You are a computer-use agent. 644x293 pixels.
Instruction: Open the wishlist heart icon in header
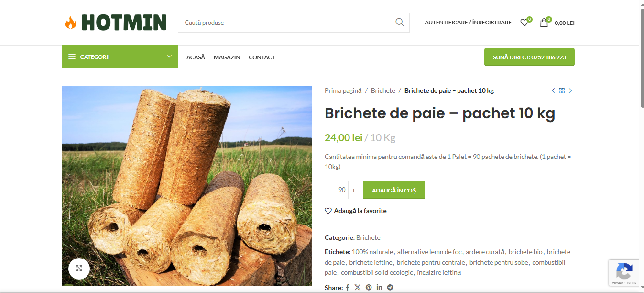524,23
